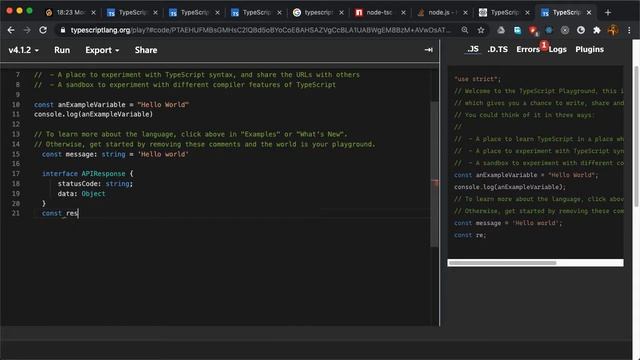Collapse the sidebar with arrow icon

click(x=428, y=50)
